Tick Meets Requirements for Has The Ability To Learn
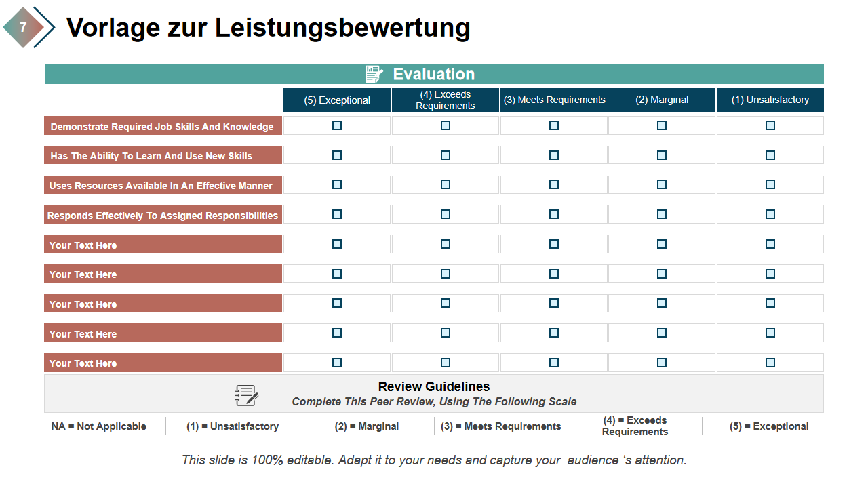Image resolution: width=868 pixels, height=488 pixels. click(554, 155)
